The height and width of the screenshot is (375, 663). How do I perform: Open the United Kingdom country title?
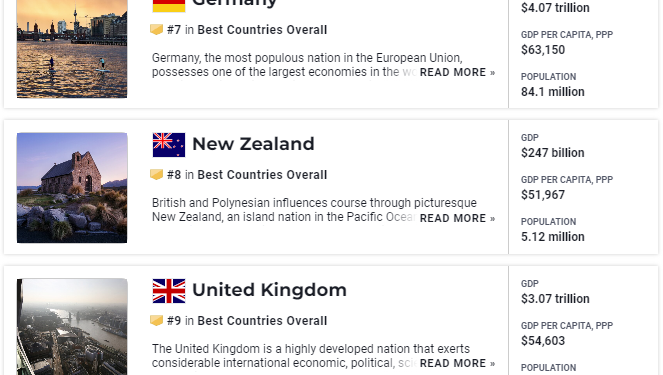coord(269,290)
